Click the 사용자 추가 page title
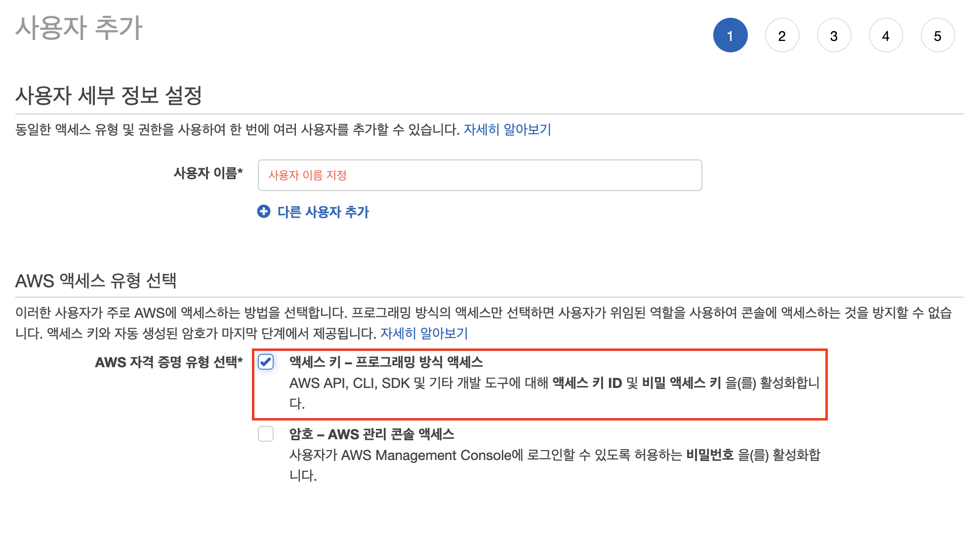 (x=79, y=28)
